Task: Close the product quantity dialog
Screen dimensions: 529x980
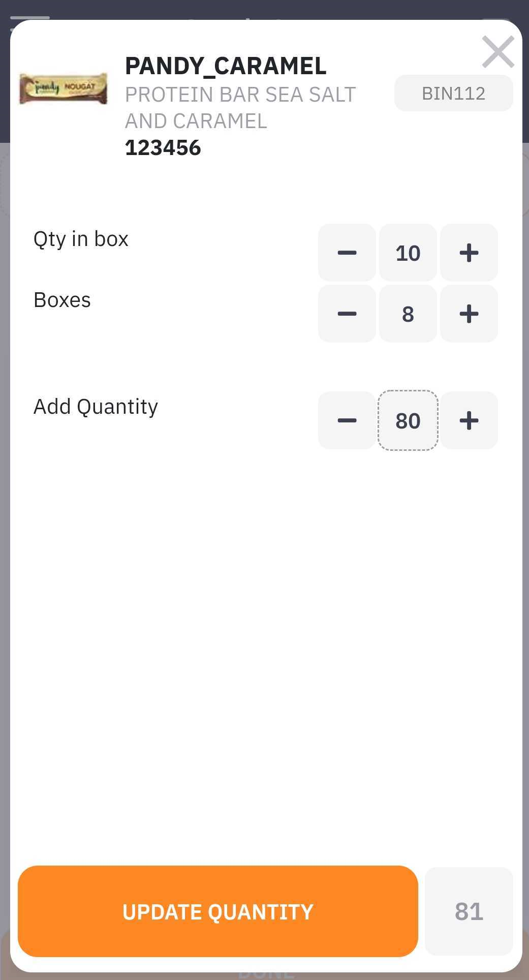Action: 497,52
